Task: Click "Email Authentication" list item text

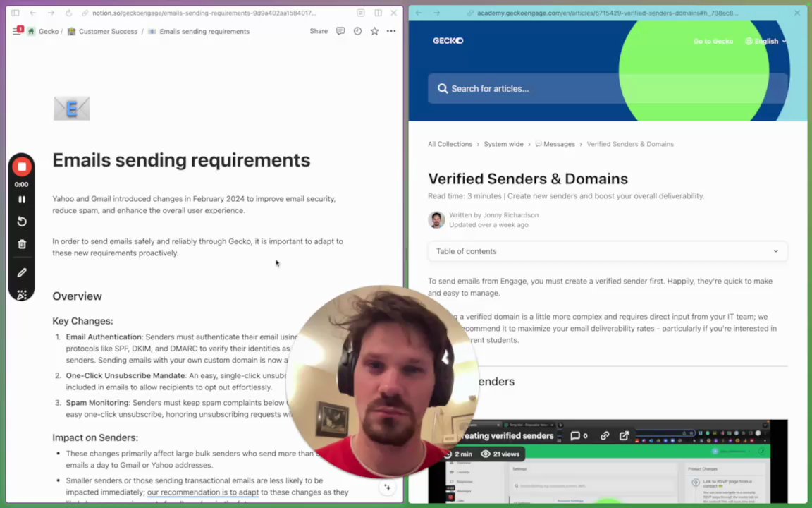Action: click(x=104, y=337)
